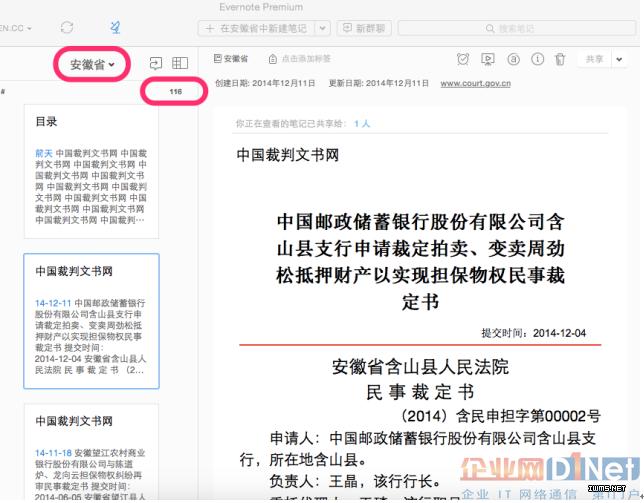Click the sync refresh icon

point(67,28)
